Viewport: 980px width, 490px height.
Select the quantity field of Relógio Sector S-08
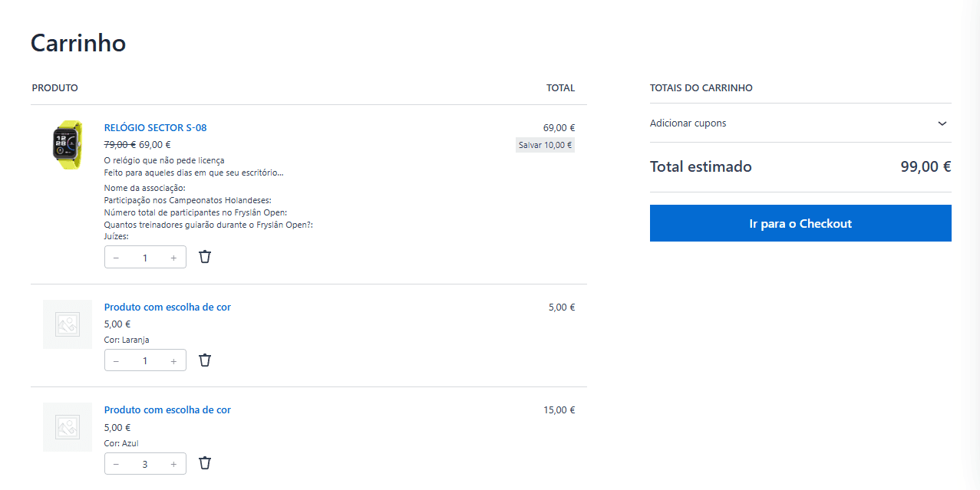(x=145, y=256)
